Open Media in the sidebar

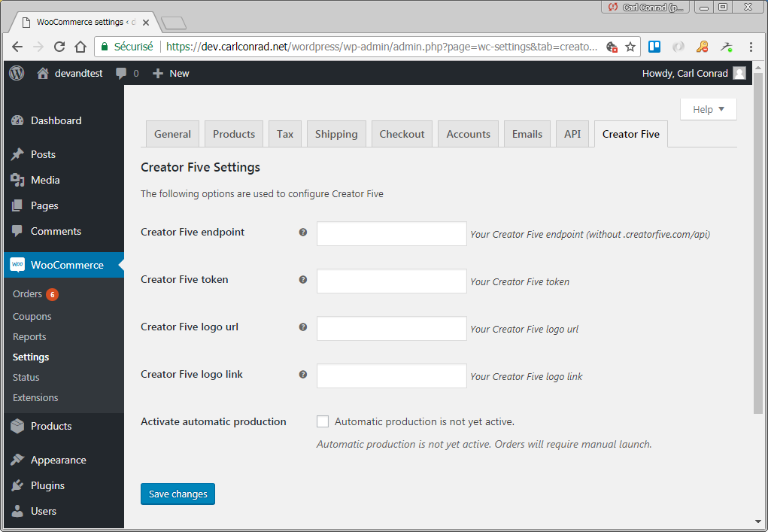point(64,180)
